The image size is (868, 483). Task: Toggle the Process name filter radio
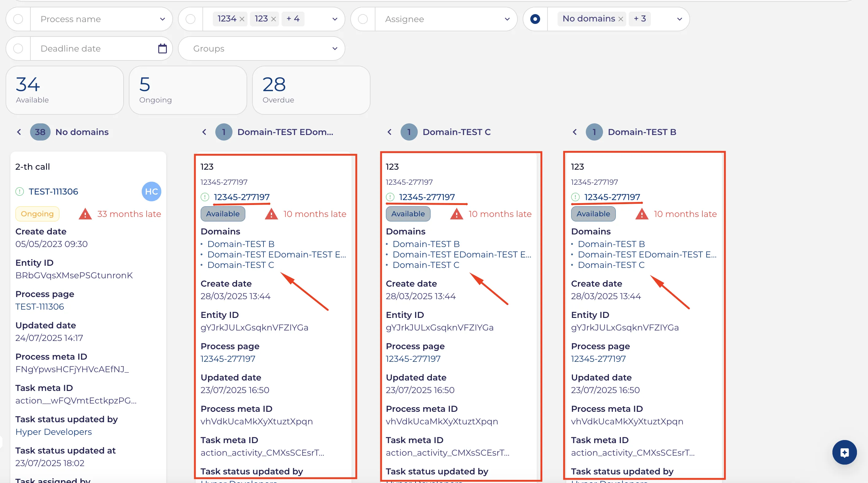tap(18, 19)
